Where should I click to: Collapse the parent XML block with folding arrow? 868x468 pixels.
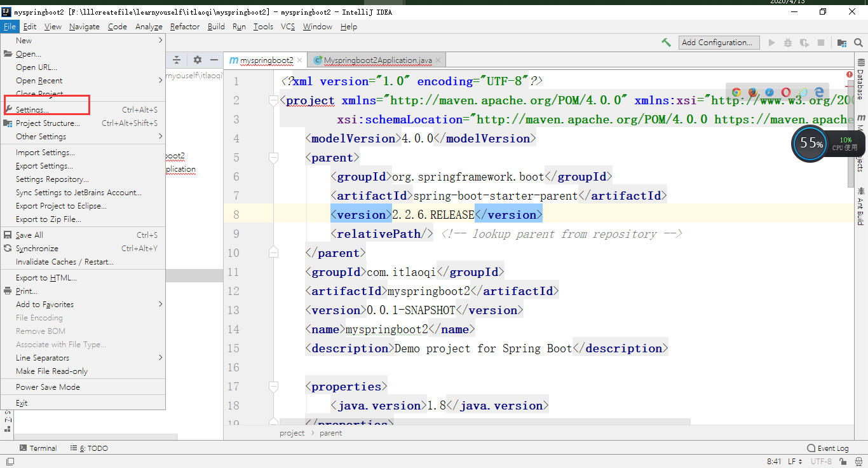274,157
